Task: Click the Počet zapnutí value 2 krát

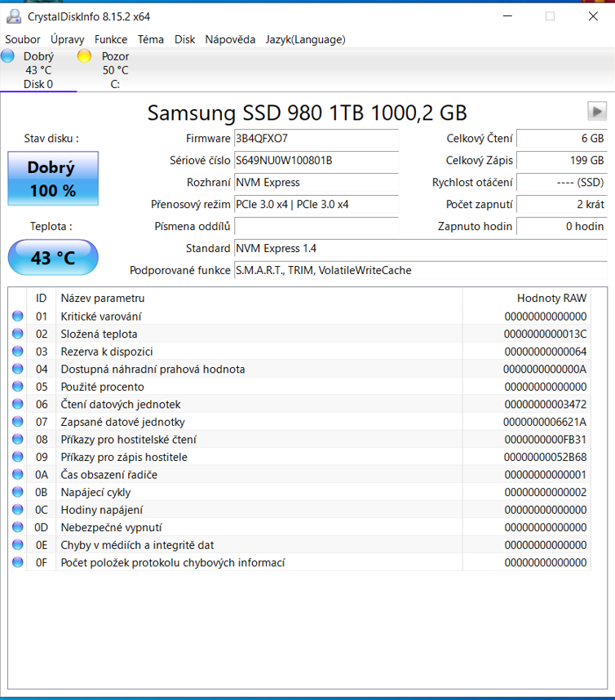Action: click(x=561, y=204)
